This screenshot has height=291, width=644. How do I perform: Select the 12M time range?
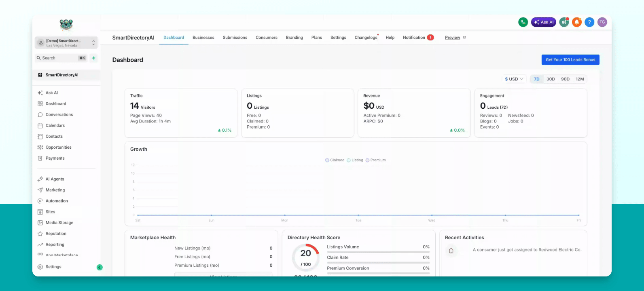580,79
